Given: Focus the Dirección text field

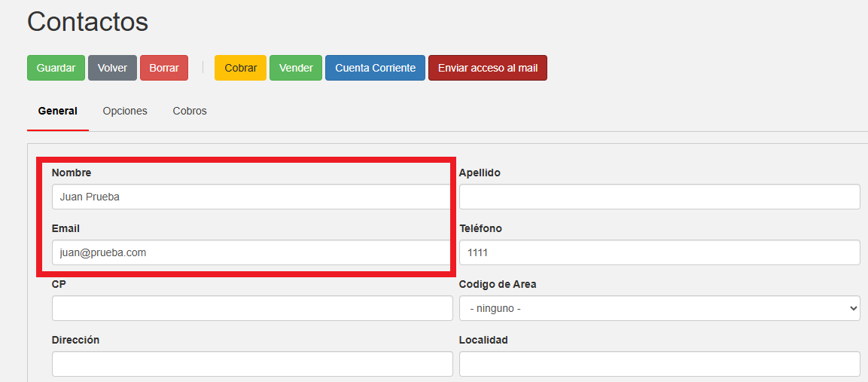Looking at the screenshot, I should [251, 364].
